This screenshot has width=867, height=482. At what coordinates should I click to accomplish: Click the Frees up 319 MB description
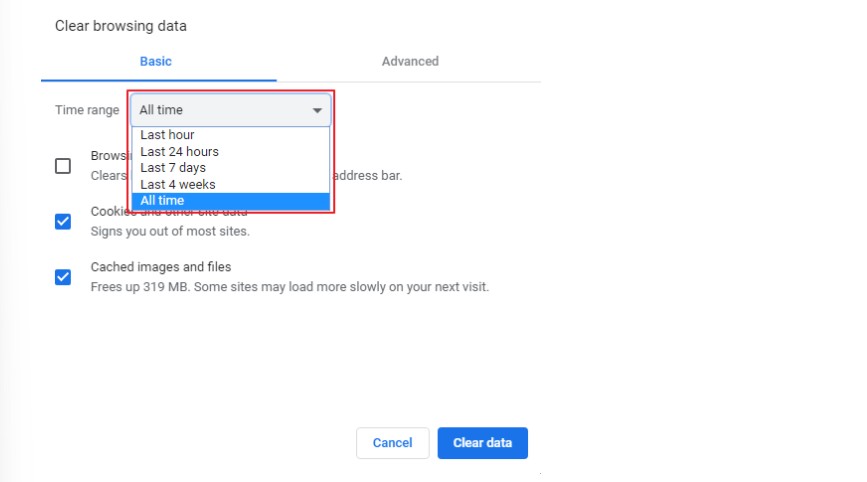tap(289, 287)
